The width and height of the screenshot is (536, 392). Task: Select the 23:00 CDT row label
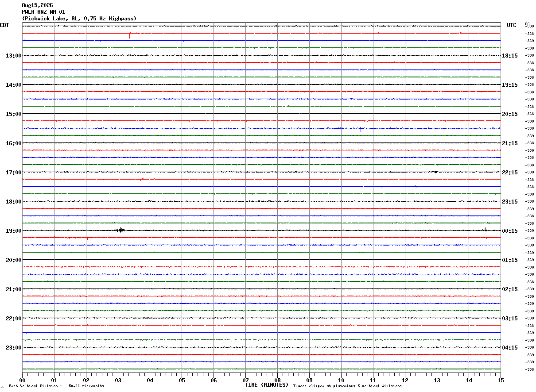(x=14, y=348)
